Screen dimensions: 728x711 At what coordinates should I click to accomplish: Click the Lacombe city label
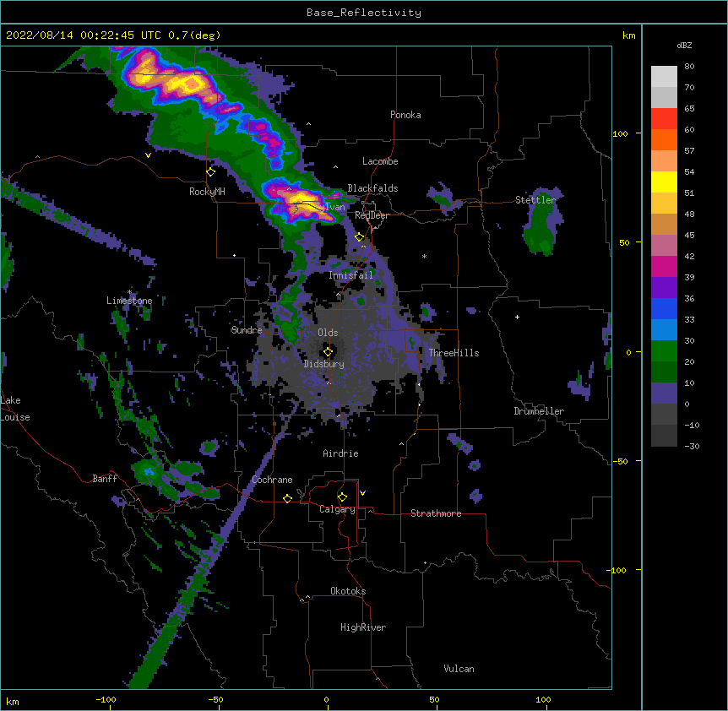coord(380,161)
